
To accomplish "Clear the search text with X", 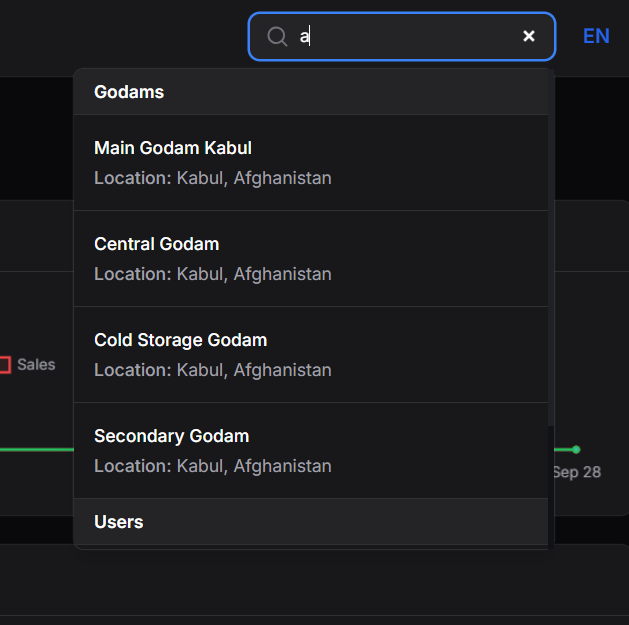I will 529,36.
